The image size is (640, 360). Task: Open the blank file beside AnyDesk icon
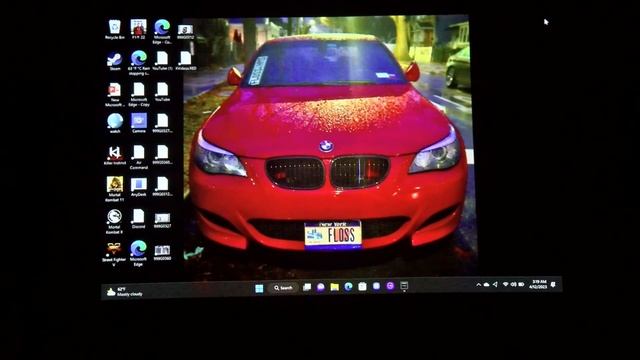click(162, 187)
